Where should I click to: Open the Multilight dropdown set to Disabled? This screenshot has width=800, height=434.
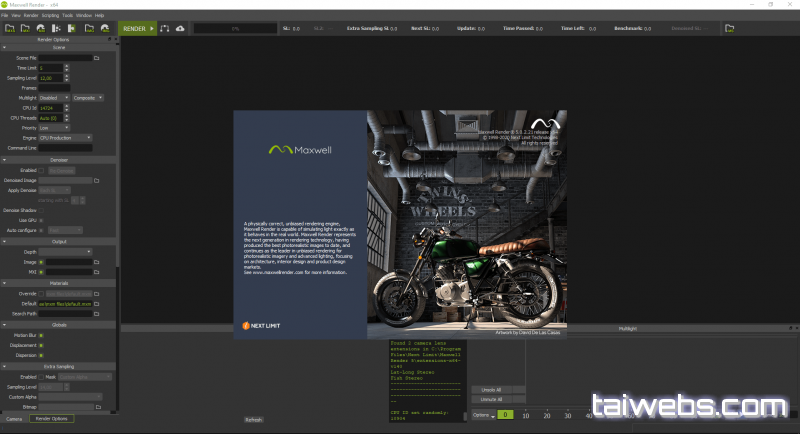55,97
